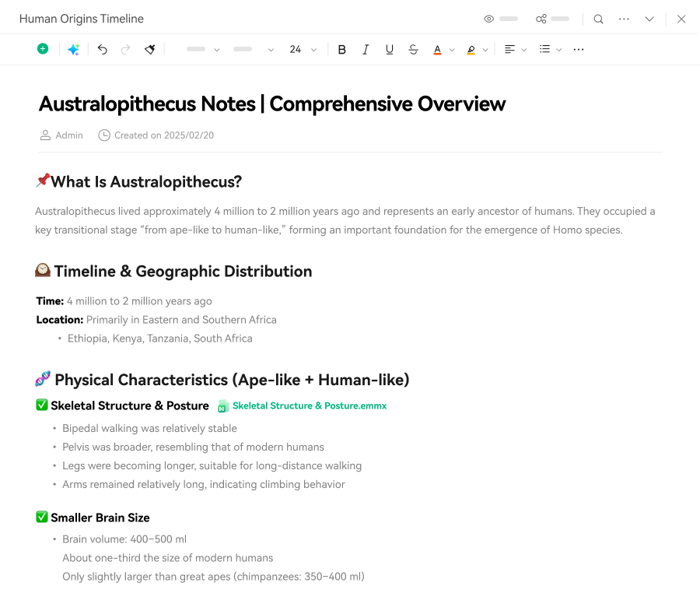Click the DNA emoji by Physical Characteristics
700x593 pixels.
43,379
